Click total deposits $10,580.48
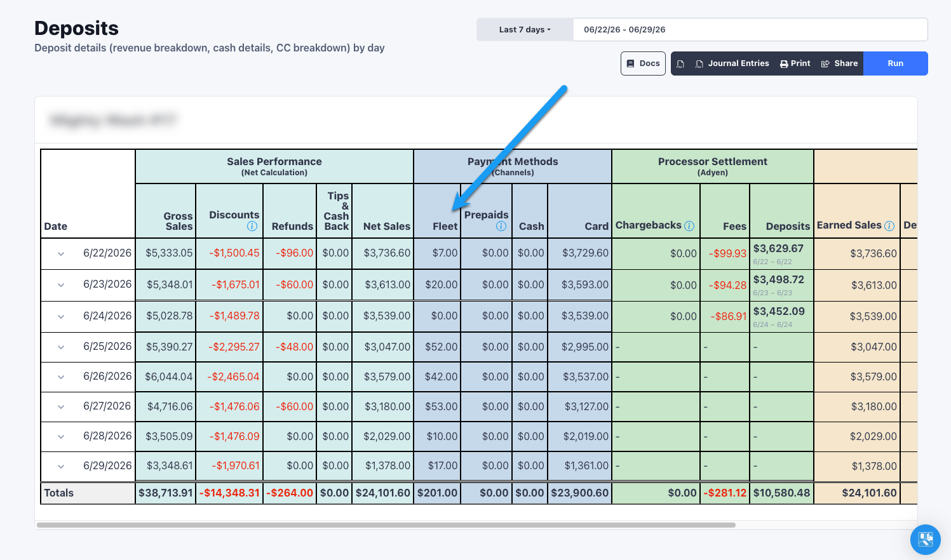This screenshot has height=560, width=951. (782, 493)
